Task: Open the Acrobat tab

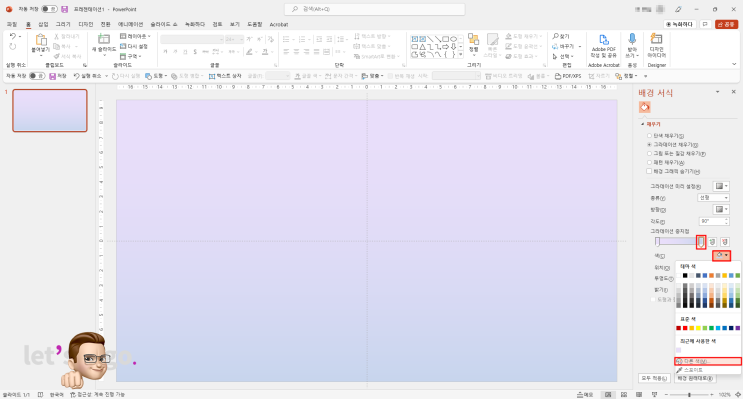Action: 279,24
